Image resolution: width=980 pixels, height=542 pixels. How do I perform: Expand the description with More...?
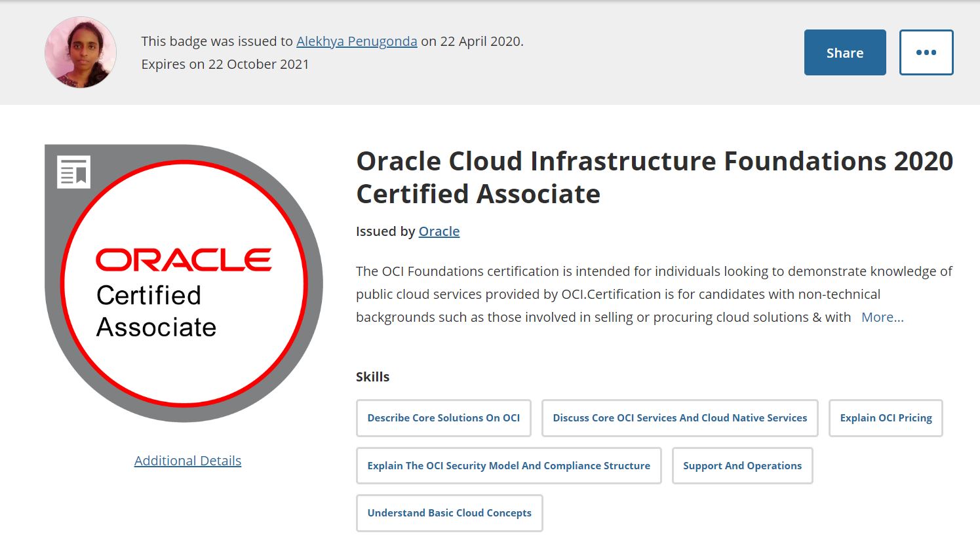point(882,317)
